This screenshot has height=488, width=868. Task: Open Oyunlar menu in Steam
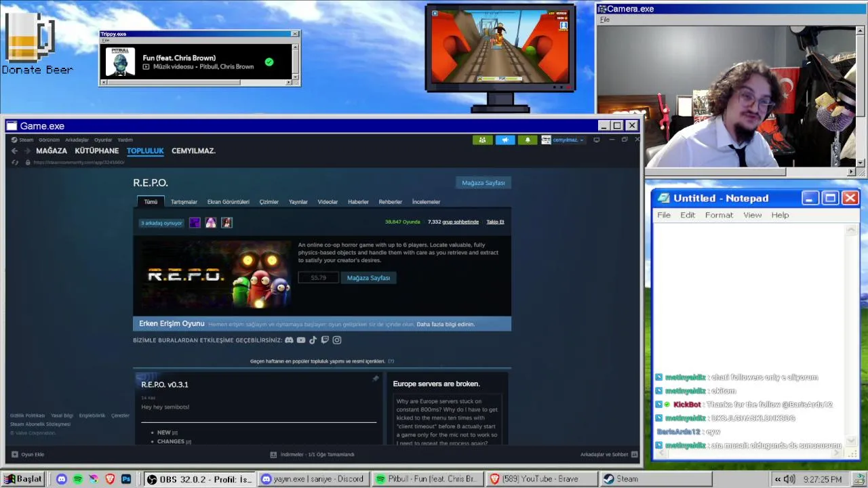[x=103, y=140]
